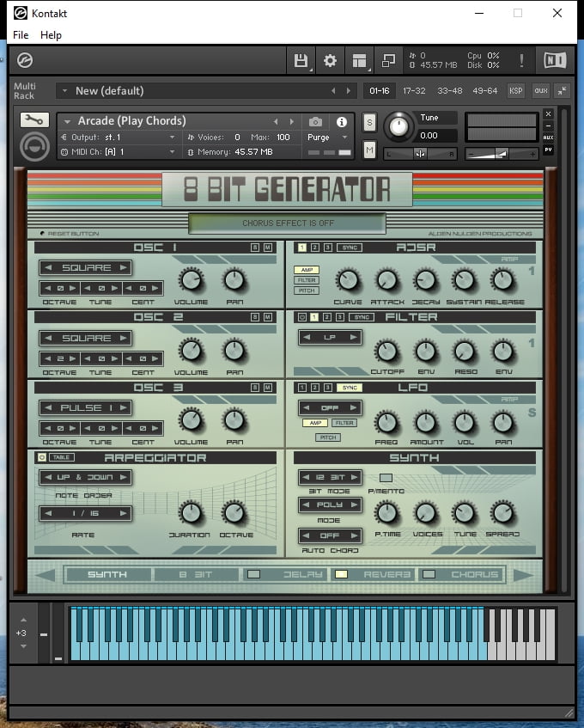584x728 pixels.
Task: Click the PV button on instrument header
Action: pos(548,150)
